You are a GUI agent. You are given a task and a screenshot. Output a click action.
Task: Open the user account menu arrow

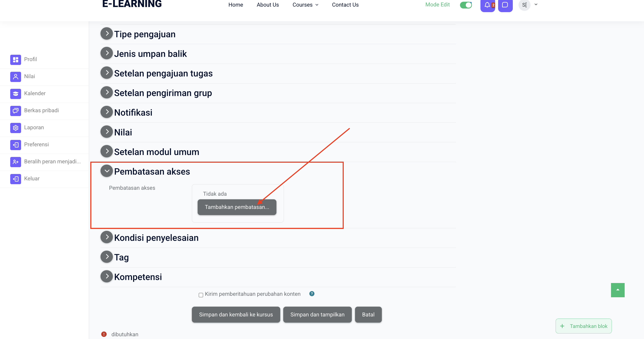click(x=536, y=4)
